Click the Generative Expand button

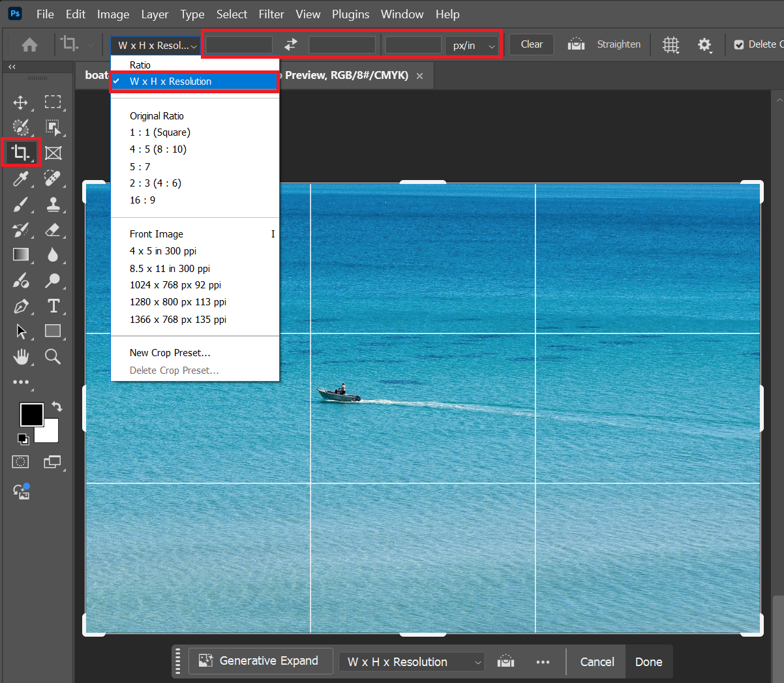pos(261,661)
